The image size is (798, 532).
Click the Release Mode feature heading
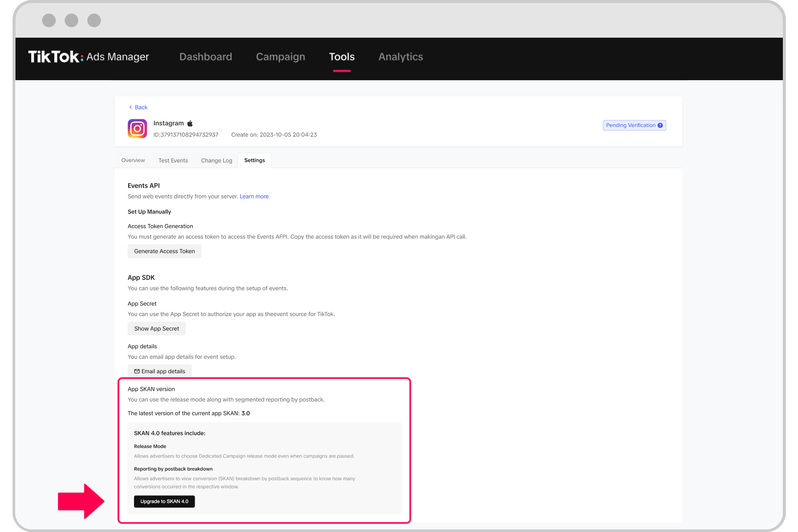[150, 446]
